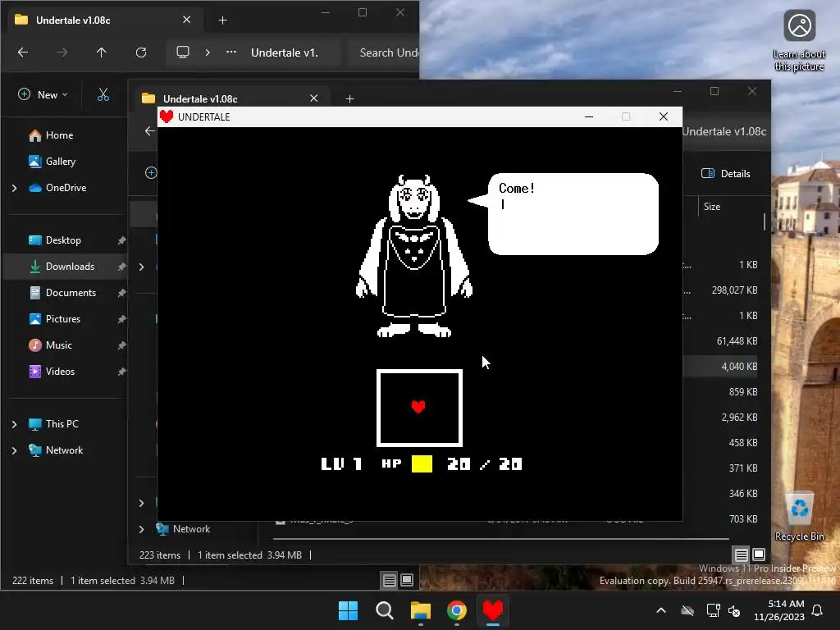Unpin Desktop via its pin icon

click(121, 240)
